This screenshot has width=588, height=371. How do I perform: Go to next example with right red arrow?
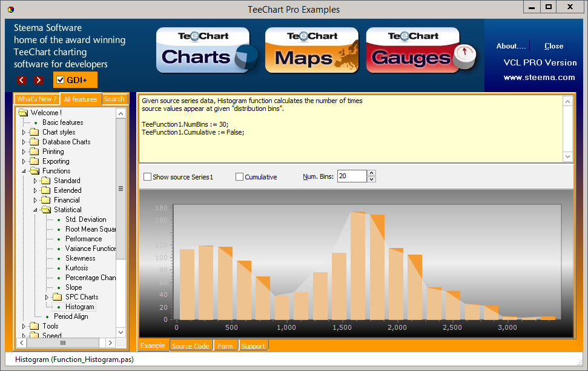click(x=38, y=79)
